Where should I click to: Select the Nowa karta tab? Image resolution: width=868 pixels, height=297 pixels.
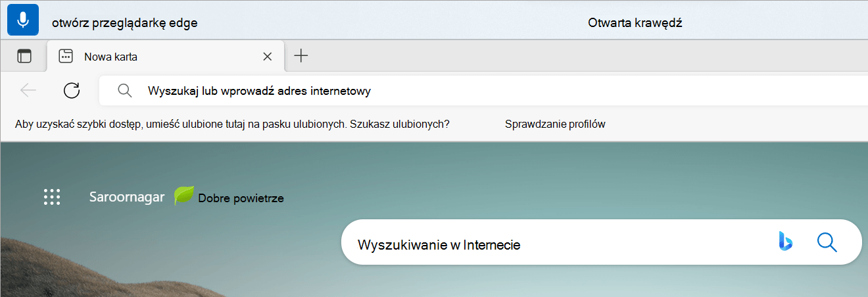click(166, 56)
